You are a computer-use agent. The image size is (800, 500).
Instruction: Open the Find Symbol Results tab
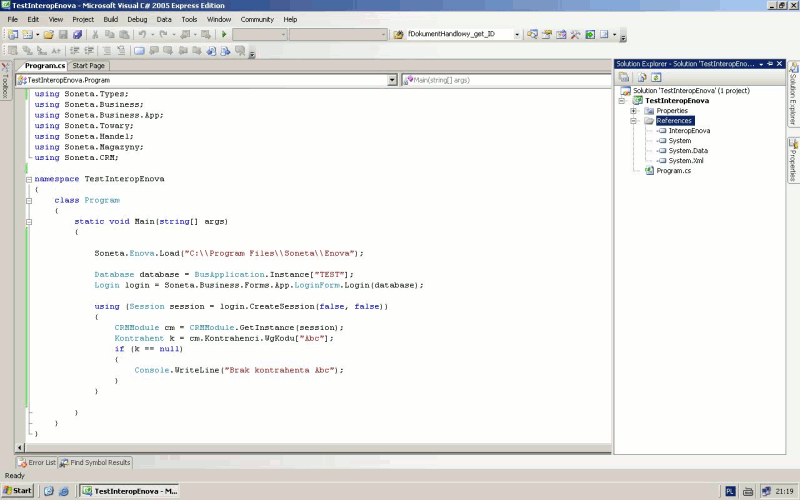tap(95, 463)
